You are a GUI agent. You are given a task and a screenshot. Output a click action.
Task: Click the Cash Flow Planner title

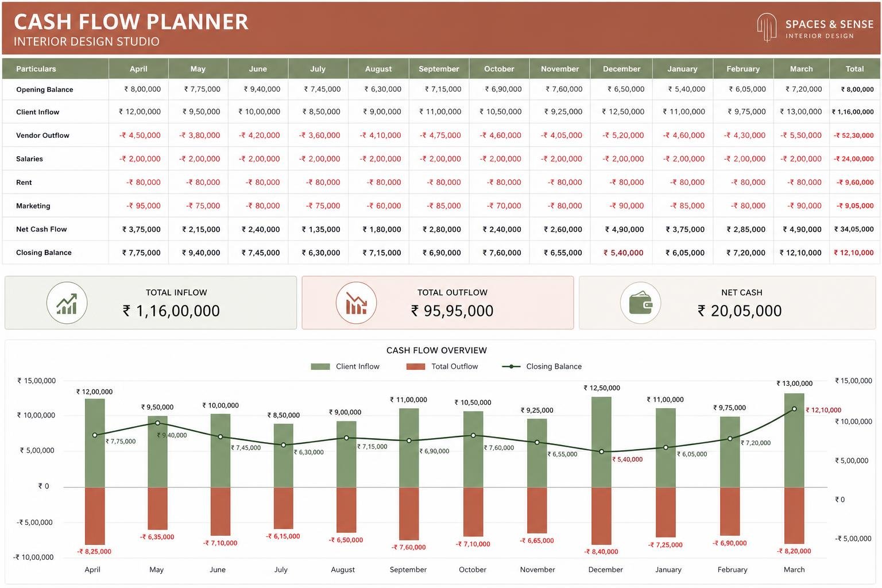coord(131,22)
